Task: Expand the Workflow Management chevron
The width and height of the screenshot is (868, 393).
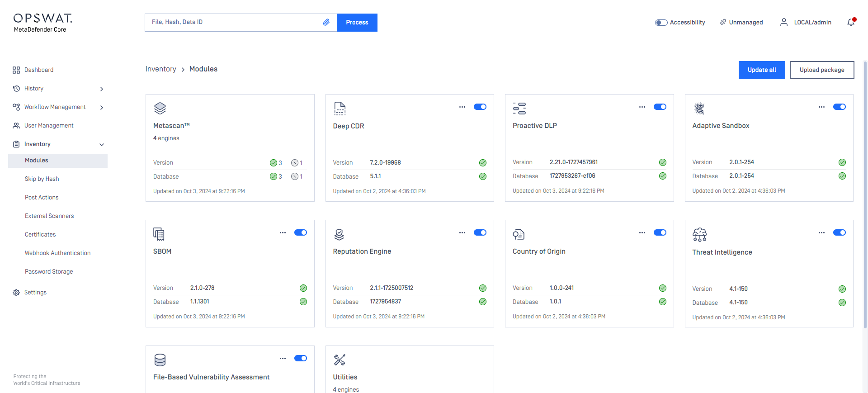Action: [x=102, y=108]
